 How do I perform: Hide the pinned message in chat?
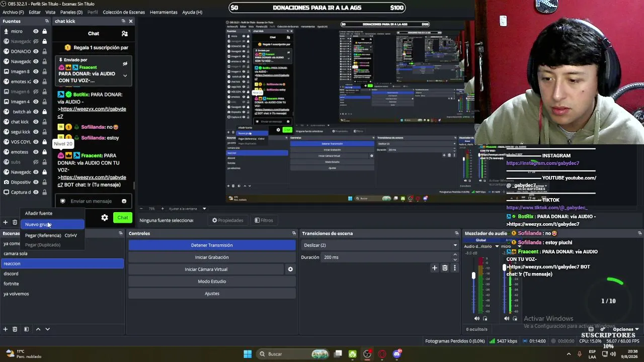click(125, 64)
